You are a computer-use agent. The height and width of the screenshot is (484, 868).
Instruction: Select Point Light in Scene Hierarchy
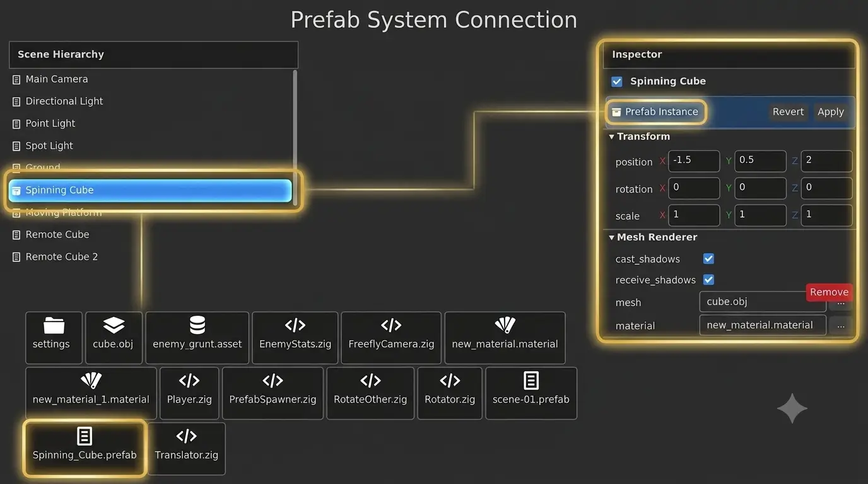point(151,124)
